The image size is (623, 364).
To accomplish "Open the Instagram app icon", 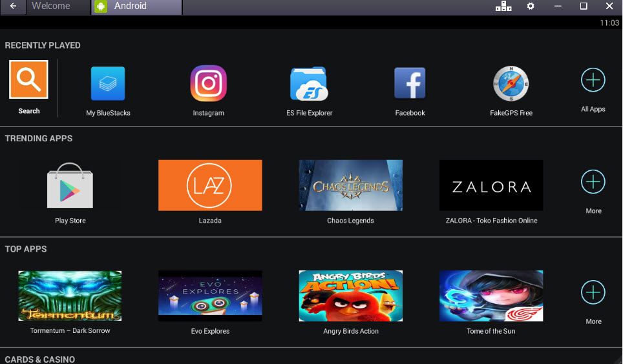I will [x=208, y=84].
